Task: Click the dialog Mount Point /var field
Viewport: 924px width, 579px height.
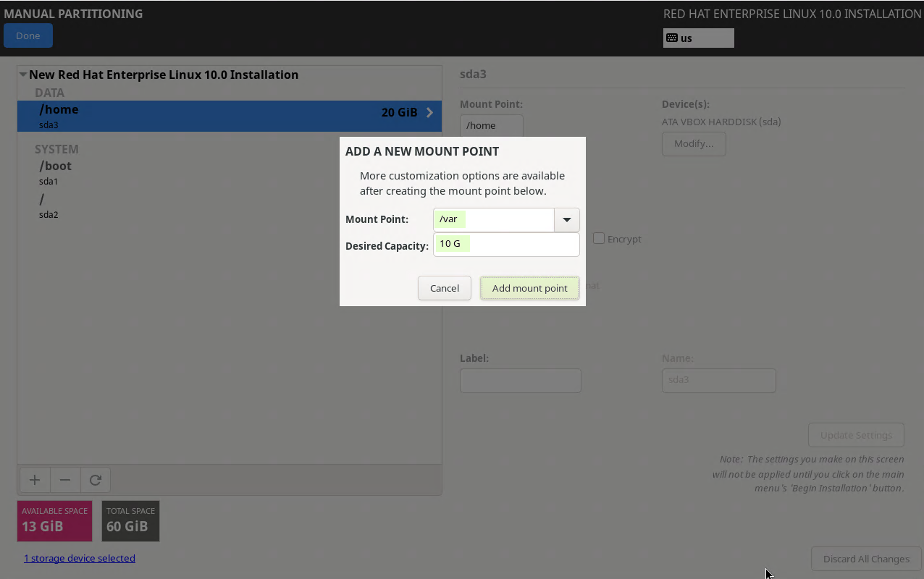Action: point(494,219)
